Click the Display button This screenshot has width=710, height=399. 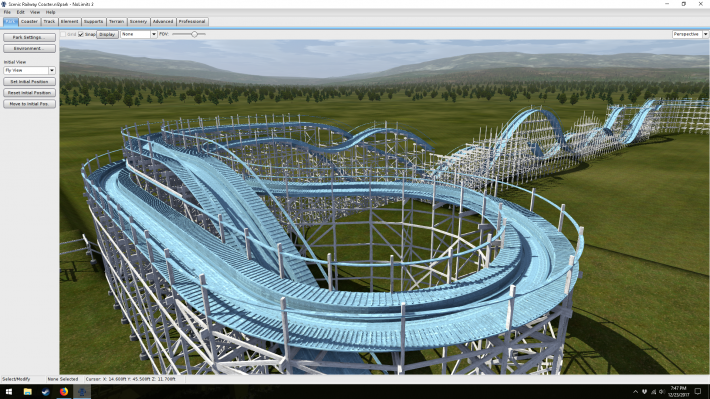click(x=107, y=34)
